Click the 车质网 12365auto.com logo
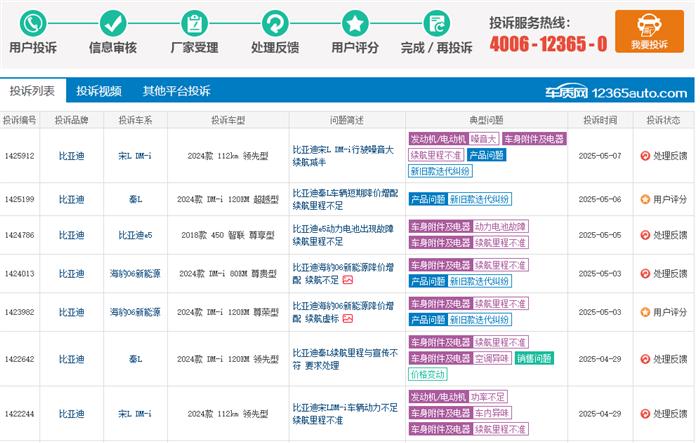The image size is (700, 443). tap(616, 92)
